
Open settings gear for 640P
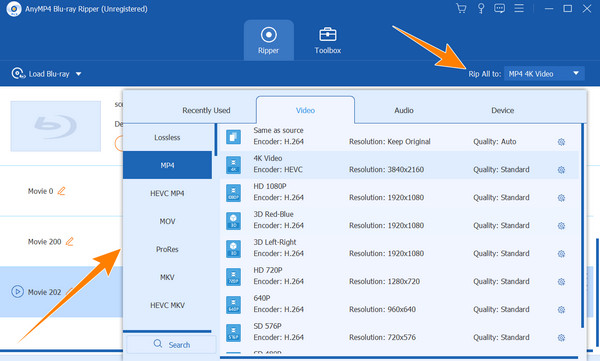[x=561, y=310]
